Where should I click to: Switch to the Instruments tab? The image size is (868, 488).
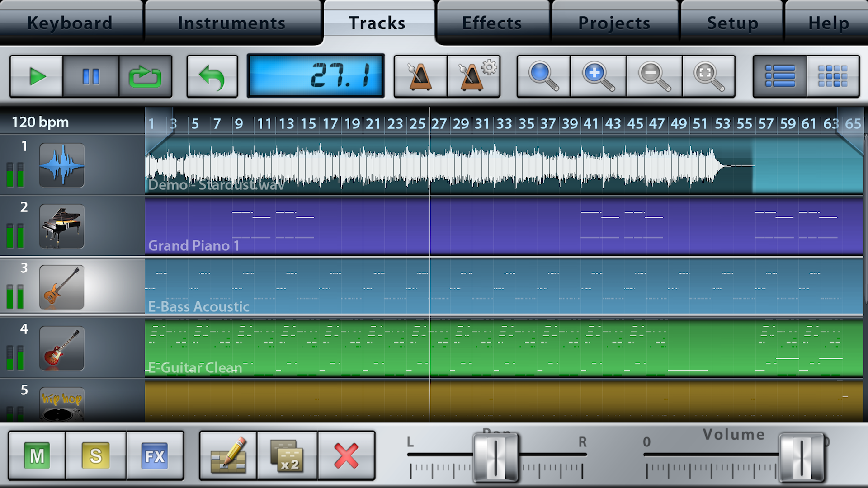click(231, 23)
